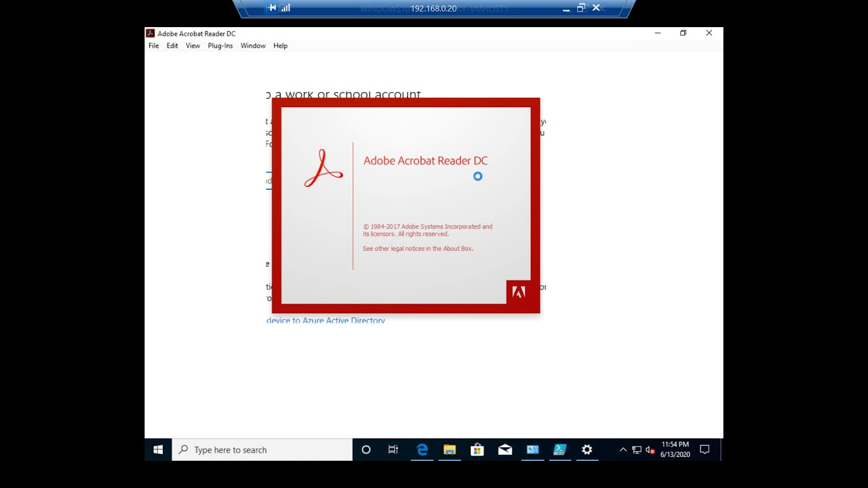Screen dimensions: 868x488
Task: Click the 192.168.0.20 connection bar title
Action: click(433, 8)
